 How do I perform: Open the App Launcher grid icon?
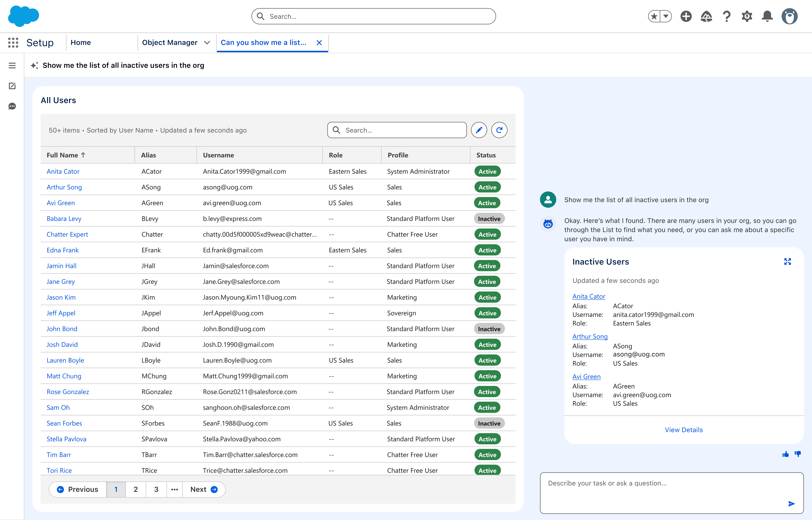[13, 43]
